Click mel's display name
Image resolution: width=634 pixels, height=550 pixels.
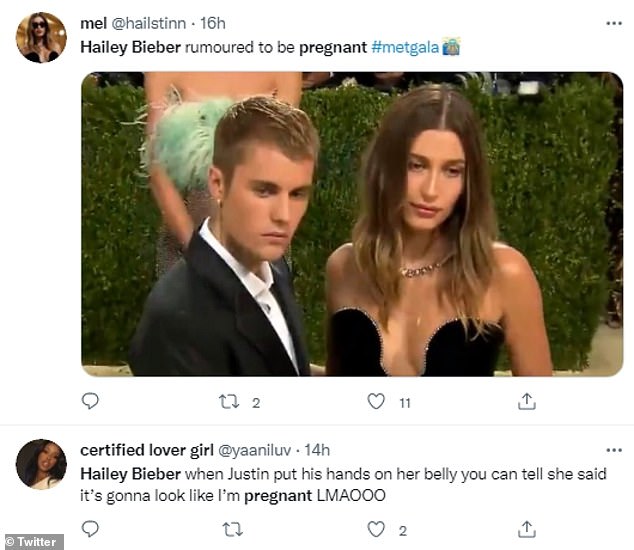93,24
